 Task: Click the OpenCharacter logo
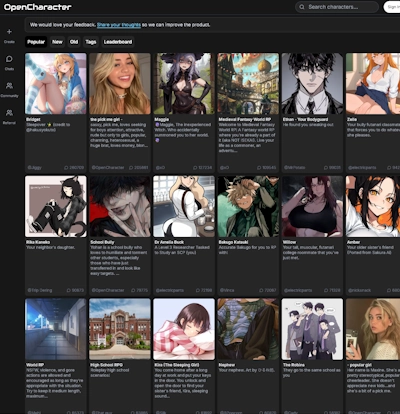pos(37,7)
